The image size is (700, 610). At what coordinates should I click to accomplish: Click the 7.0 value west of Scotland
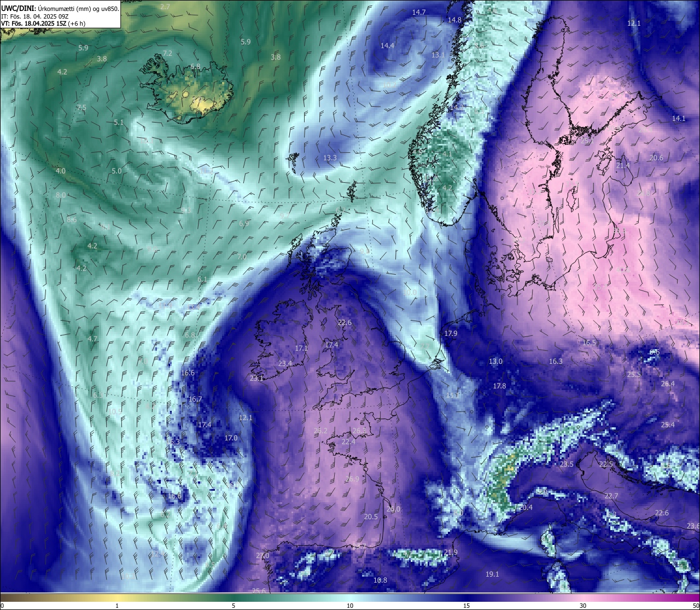241,256
